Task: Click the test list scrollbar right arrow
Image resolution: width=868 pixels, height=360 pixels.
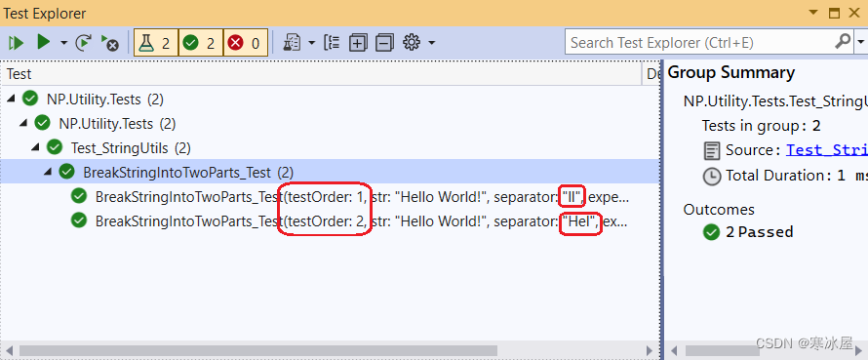Action: (x=650, y=350)
